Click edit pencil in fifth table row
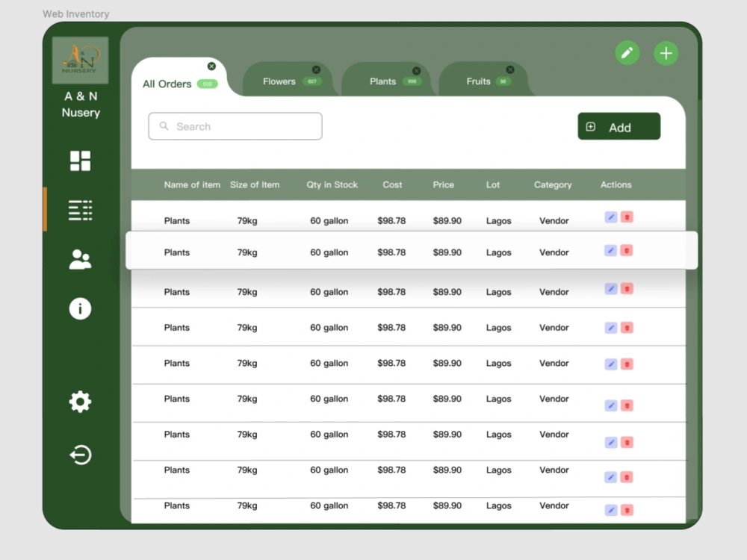Viewport: 747px width, 560px height. tap(611, 364)
